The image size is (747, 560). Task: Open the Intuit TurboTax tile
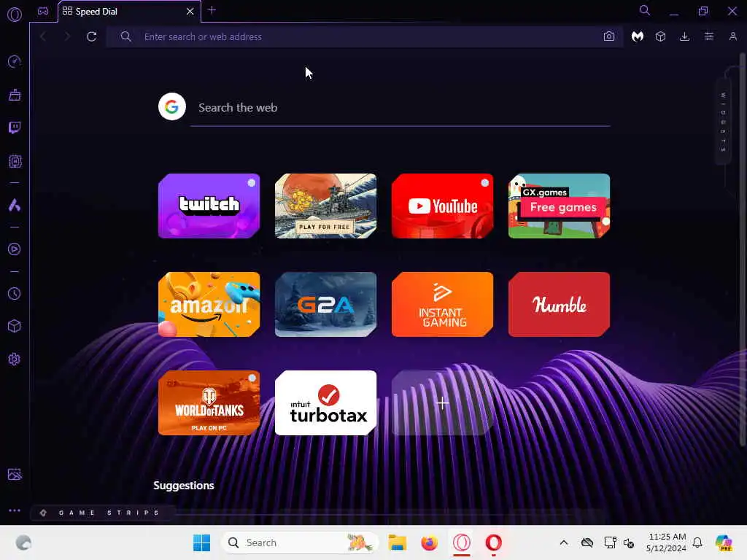[326, 402]
